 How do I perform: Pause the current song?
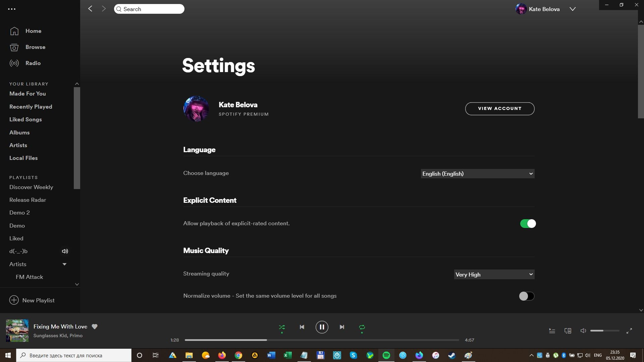pyautogui.click(x=322, y=327)
